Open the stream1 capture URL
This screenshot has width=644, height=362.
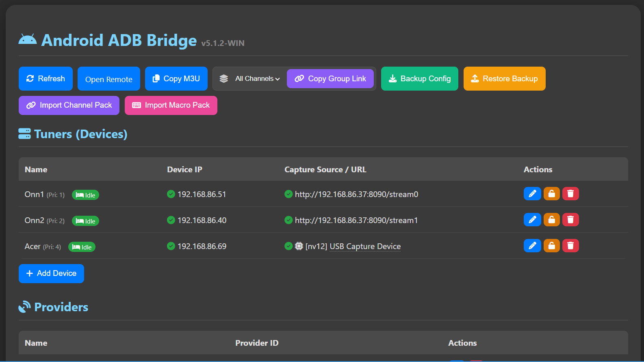pos(356,220)
